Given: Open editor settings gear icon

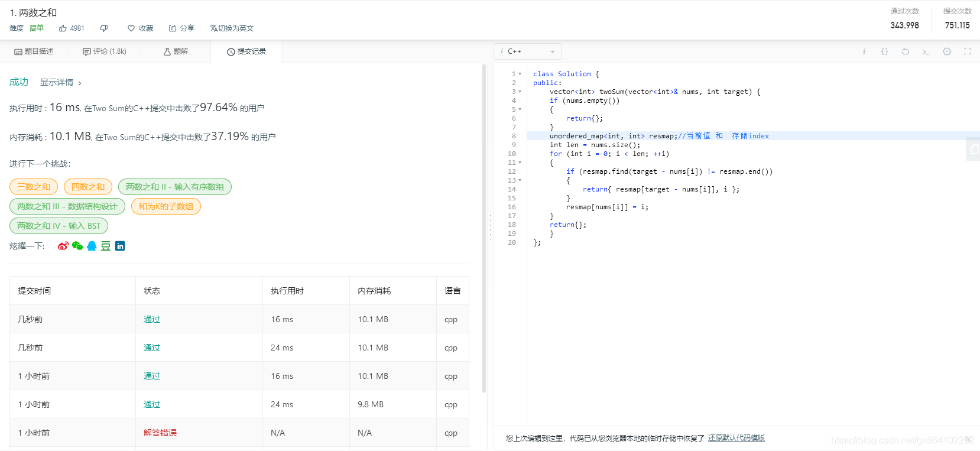Looking at the screenshot, I should [x=947, y=51].
